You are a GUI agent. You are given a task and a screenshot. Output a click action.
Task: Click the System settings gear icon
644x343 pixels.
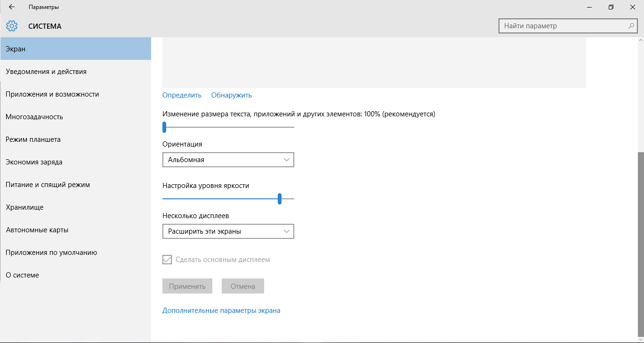coord(12,26)
